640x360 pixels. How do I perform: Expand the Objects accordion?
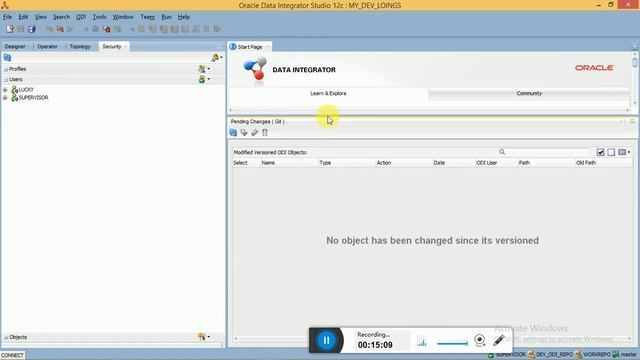tap(6, 337)
